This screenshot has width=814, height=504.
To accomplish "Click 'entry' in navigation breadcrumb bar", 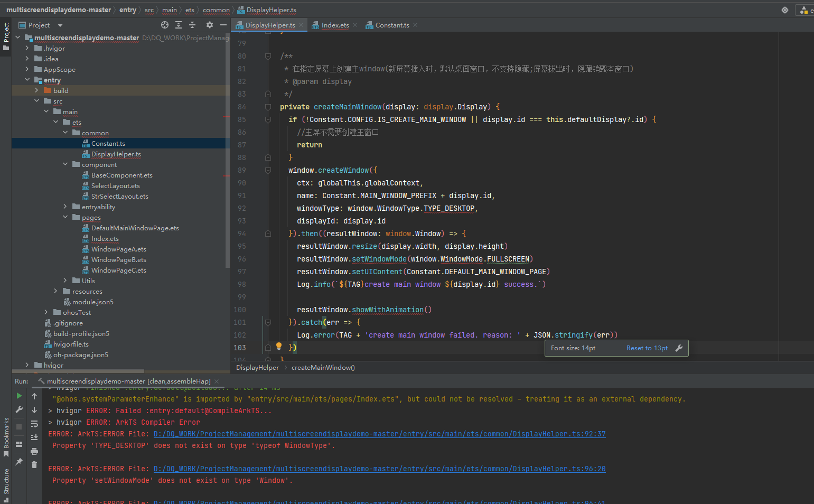I will 128,10.
